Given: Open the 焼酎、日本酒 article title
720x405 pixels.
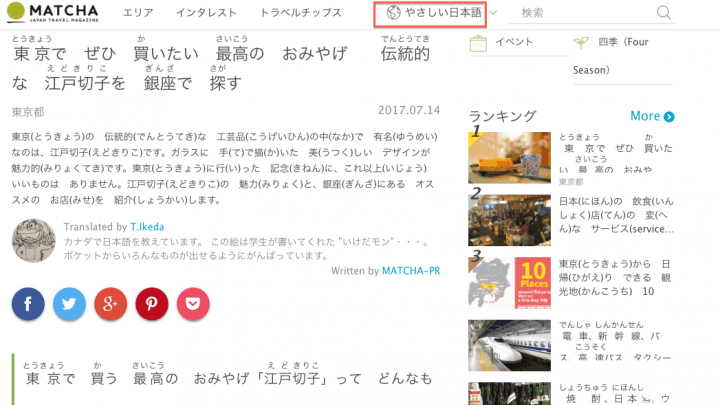Looking at the screenshot, I should [615, 394].
